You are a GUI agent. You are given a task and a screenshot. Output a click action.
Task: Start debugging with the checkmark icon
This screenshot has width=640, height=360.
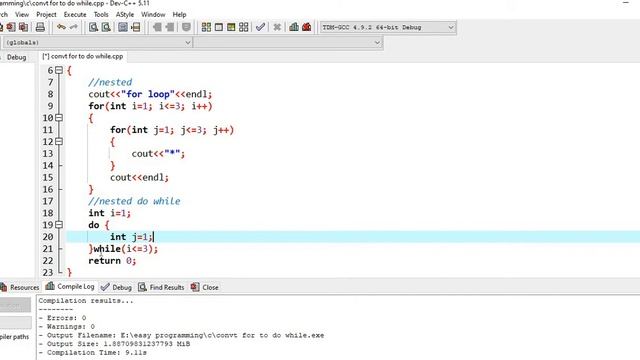260,27
